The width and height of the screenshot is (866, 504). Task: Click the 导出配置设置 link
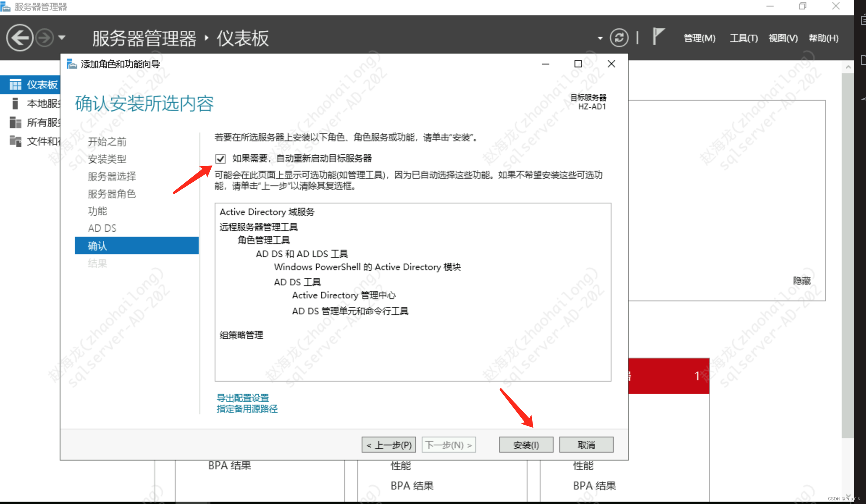click(x=243, y=398)
